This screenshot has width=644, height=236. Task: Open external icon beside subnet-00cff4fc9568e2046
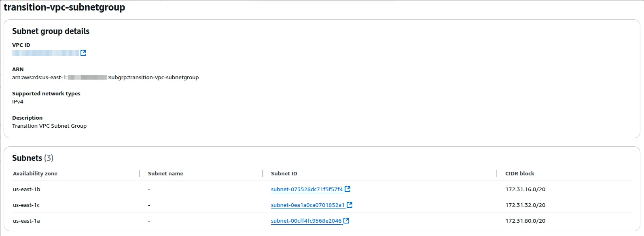346,221
